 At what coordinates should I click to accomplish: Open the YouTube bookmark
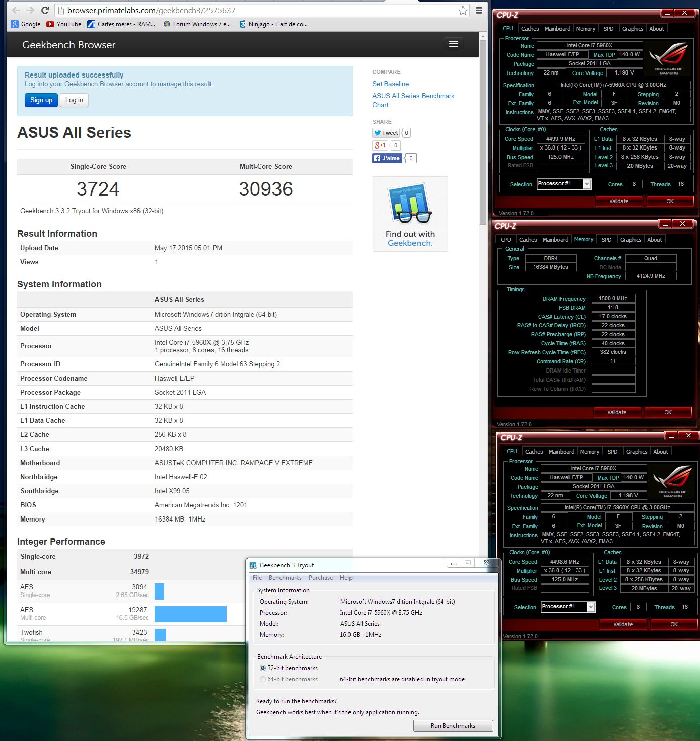(64, 24)
